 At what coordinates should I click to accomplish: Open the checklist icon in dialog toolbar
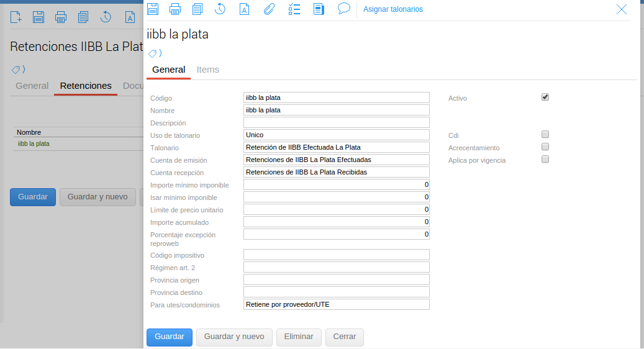point(294,9)
